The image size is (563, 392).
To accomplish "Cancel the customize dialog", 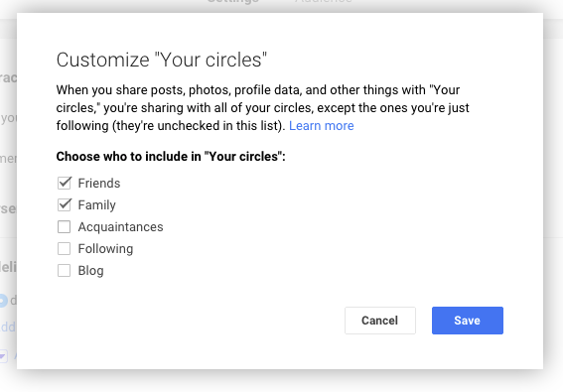I will pyautogui.click(x=380, y=321).
